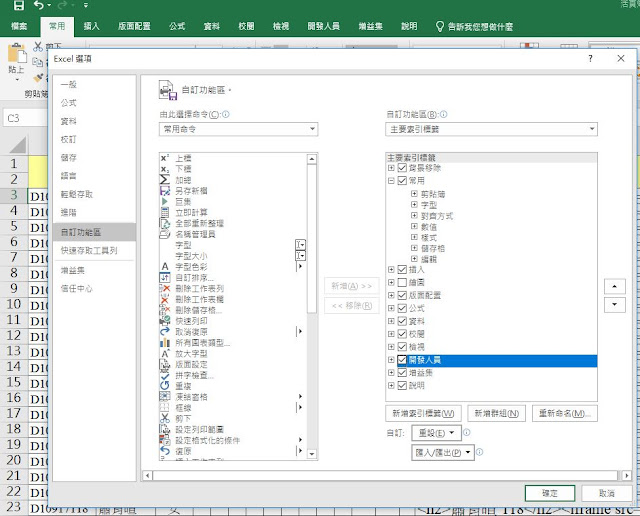The width and height of the screenshot is (640, 516).
Task: Expand the 儲存格 group node
Action: pos(414,248)
